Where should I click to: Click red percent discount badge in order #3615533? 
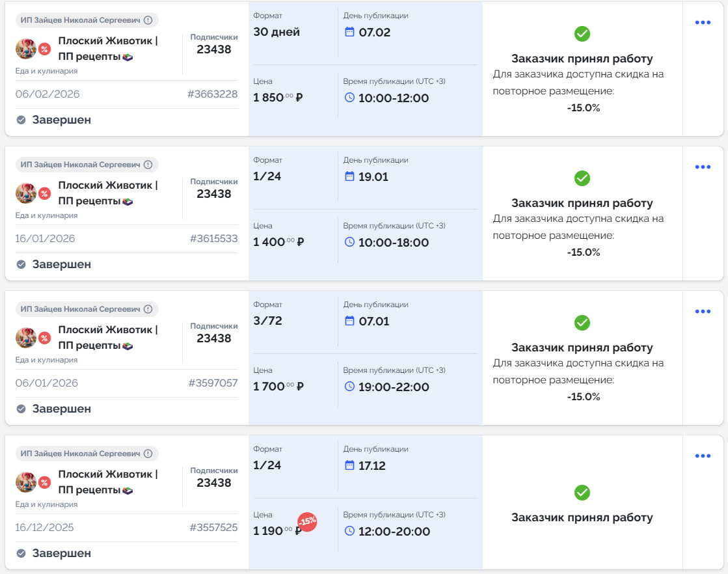pos(44,193)
